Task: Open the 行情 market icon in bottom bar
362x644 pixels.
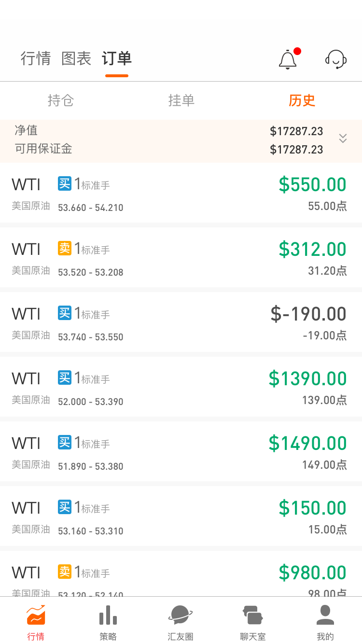Action: click(x=36, y=616)
